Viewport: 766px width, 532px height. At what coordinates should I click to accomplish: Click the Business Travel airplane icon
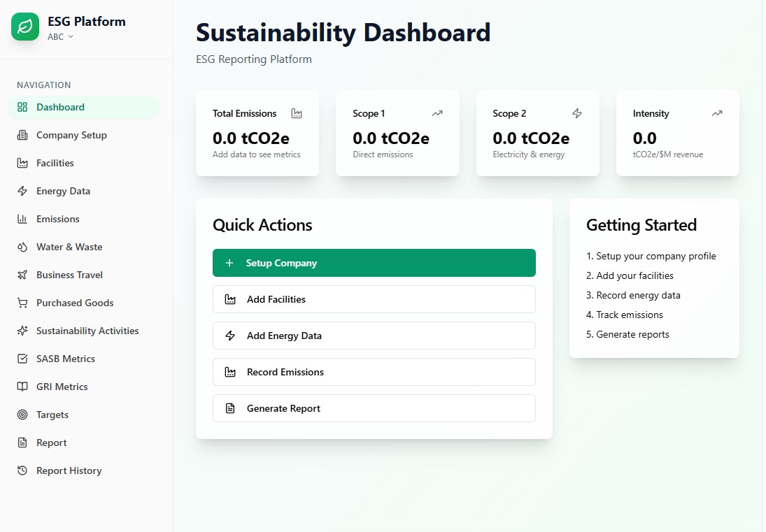(22, 275)
